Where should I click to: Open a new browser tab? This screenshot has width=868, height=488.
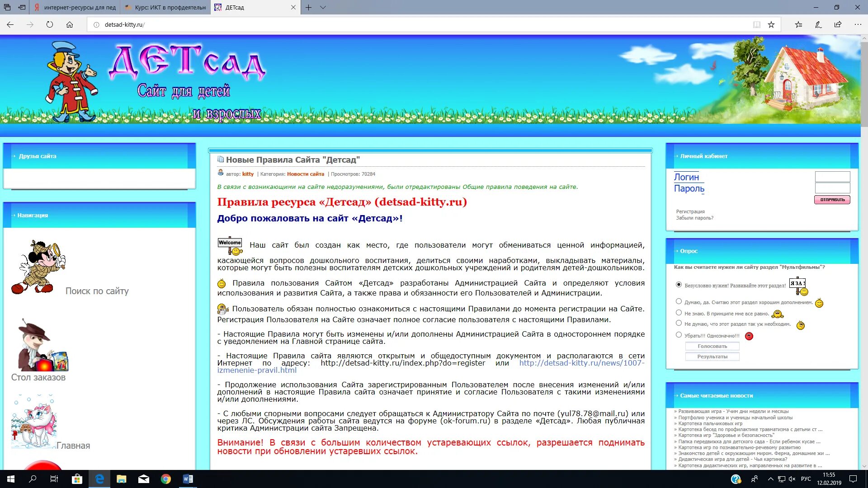pos(308,7)
